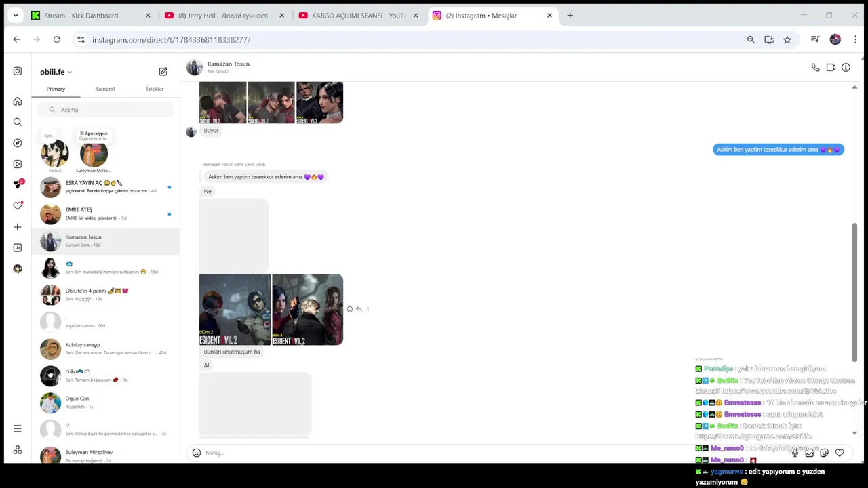Image resolution: width=868 pixels, height=488 pixels.
Task: Open the Dashboard insights chart icon
Action: point(18,248)
